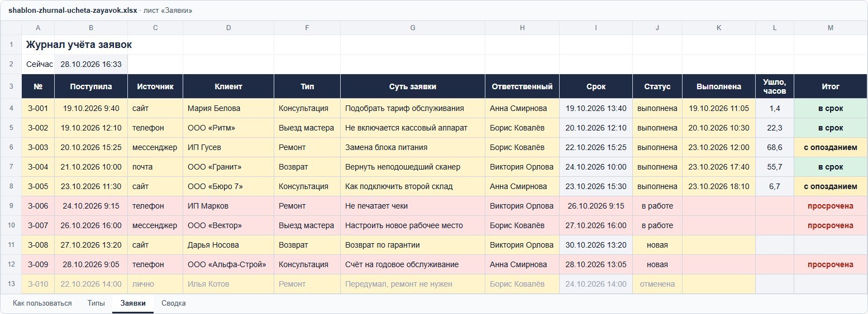The image size is (868, 314).
Task: Click «Подобрать тариф обслуживания» cell
Action: pos(413,108)
